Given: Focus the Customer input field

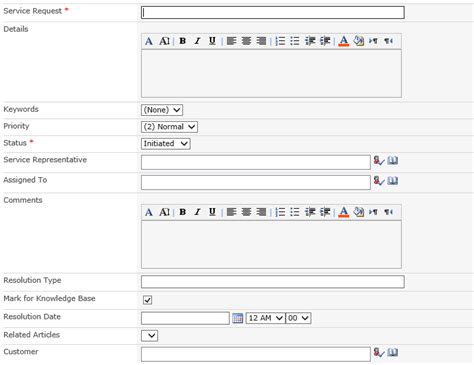Looking at the screenshot, I should 256,354.
